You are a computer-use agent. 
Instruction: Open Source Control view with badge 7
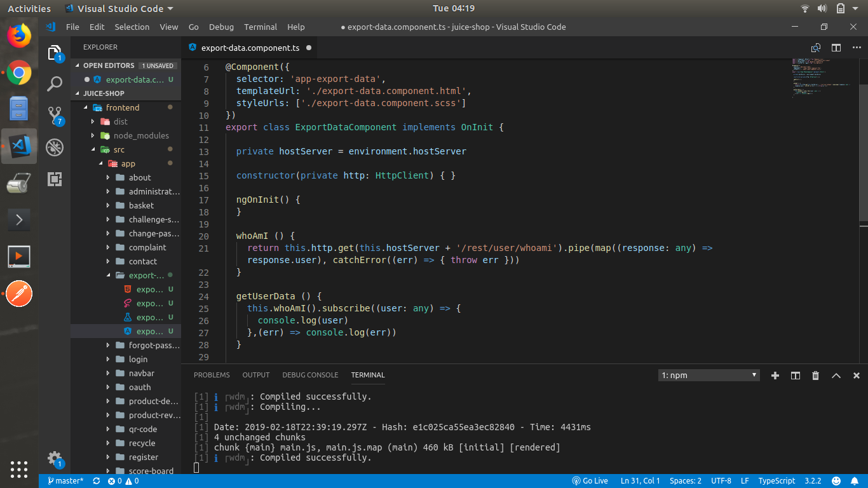[55, 115]
